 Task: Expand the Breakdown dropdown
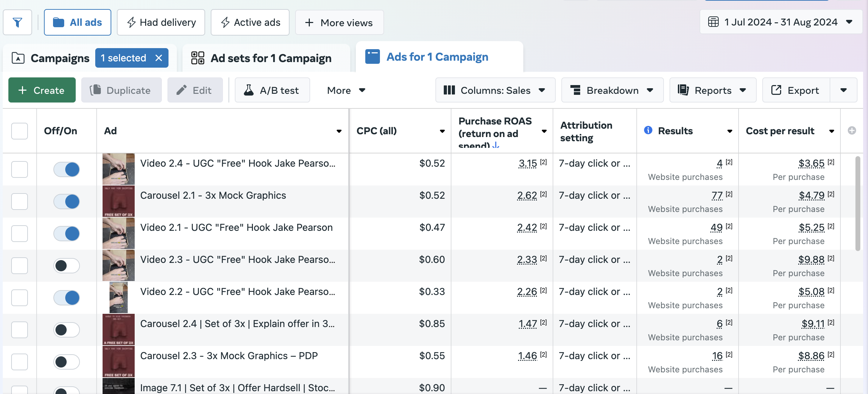click(x=612, y=90)
